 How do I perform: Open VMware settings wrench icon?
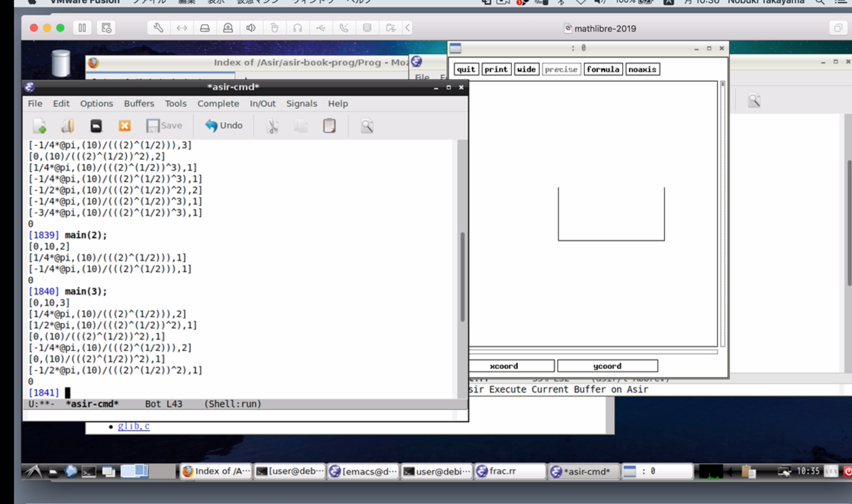(159, 28)
